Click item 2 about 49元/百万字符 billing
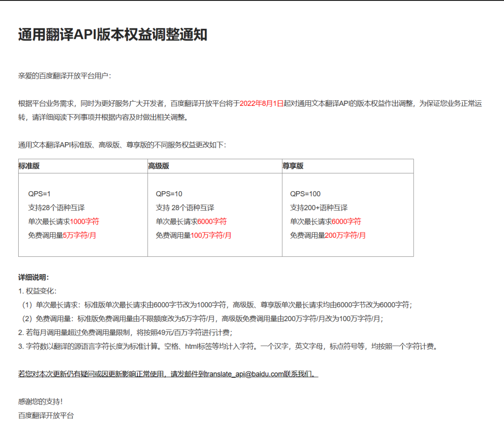 (126, 333)
